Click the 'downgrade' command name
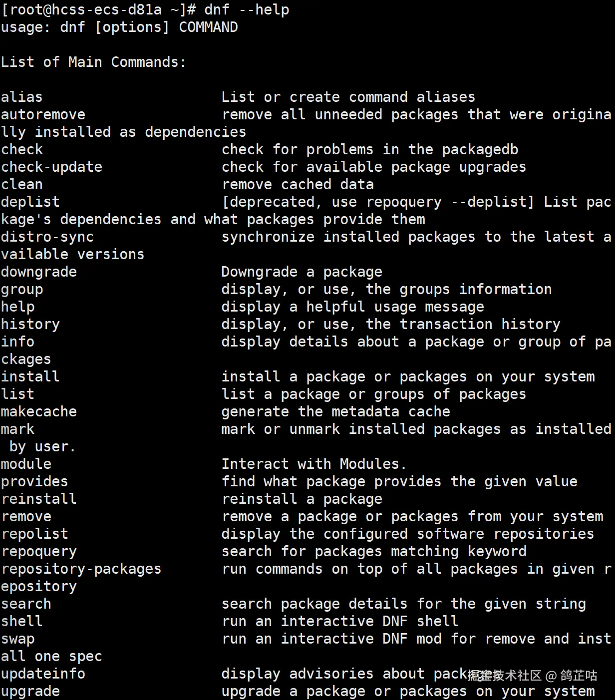The image size is (615, 700). 39,272
